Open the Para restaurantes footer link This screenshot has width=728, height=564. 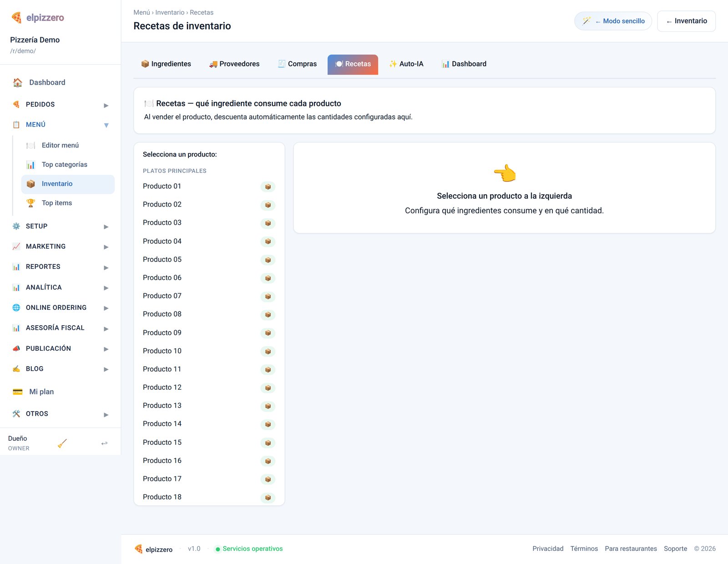coord(631,549)
